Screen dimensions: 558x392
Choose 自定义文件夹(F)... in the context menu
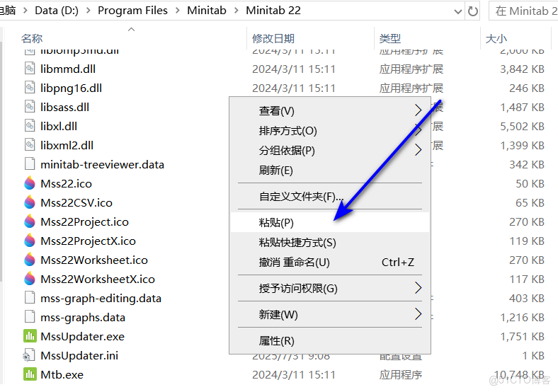(x=329, y=196)
